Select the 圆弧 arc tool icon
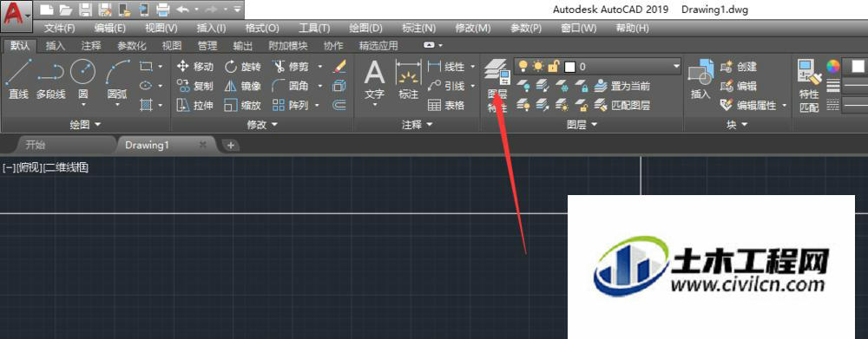 click(117, 72)
